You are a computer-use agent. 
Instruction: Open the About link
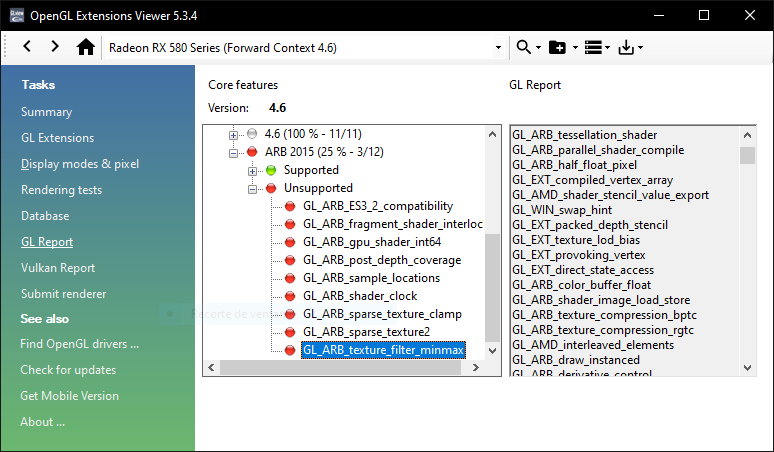click(x=42, y=422)
